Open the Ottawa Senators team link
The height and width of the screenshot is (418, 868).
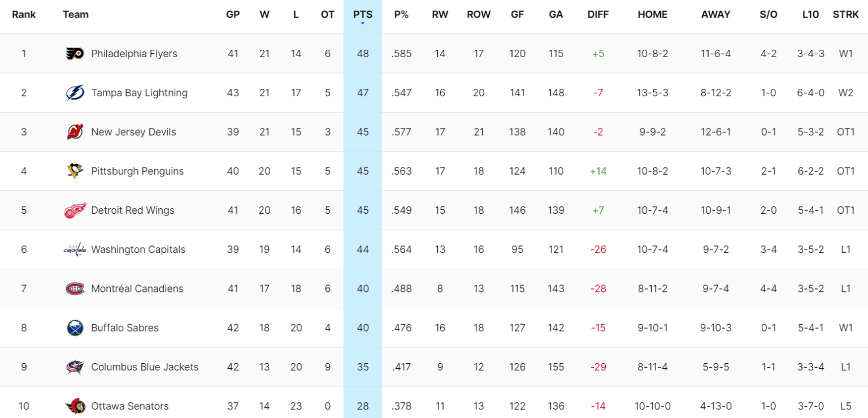(x=130, y=406)
